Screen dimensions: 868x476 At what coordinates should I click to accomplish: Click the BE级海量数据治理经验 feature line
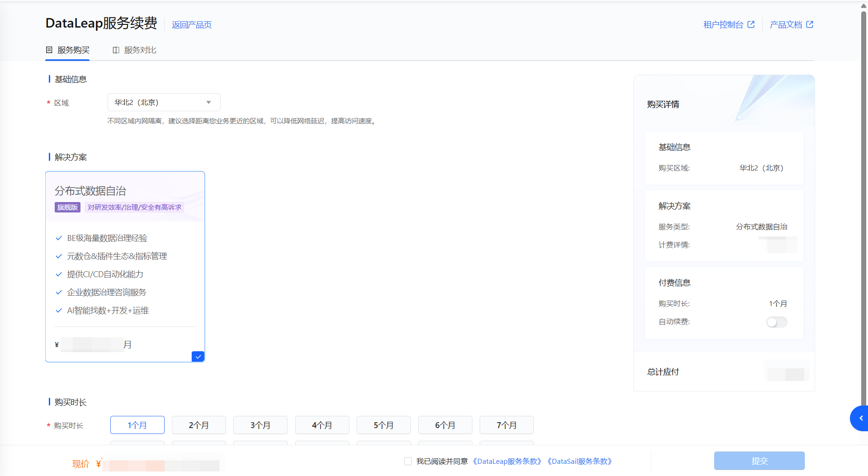pyautogui.click(x=107, y=238)
